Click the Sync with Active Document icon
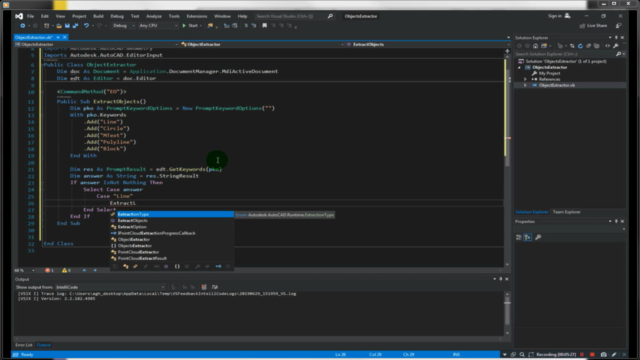Viewport: 640px width, 360px height. tap(572, 46)
